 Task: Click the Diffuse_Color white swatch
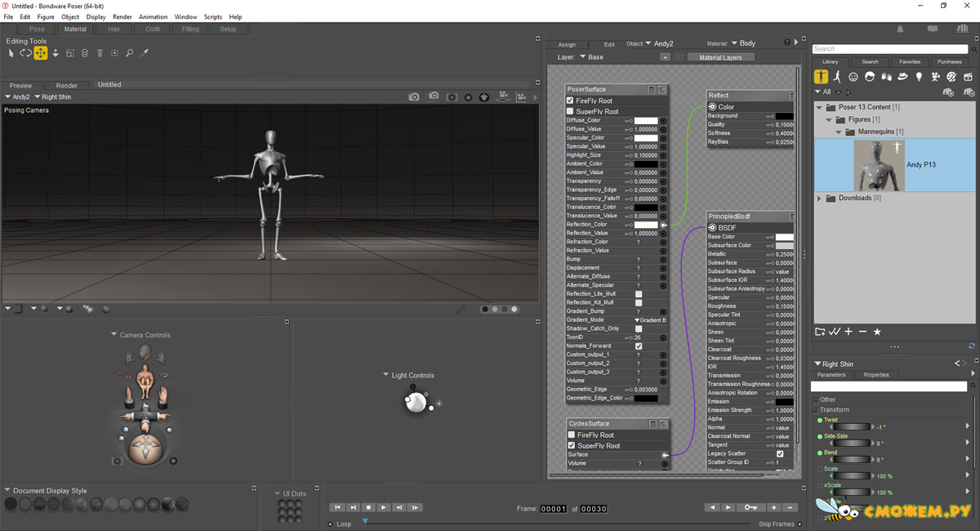(x=646, y=120)
